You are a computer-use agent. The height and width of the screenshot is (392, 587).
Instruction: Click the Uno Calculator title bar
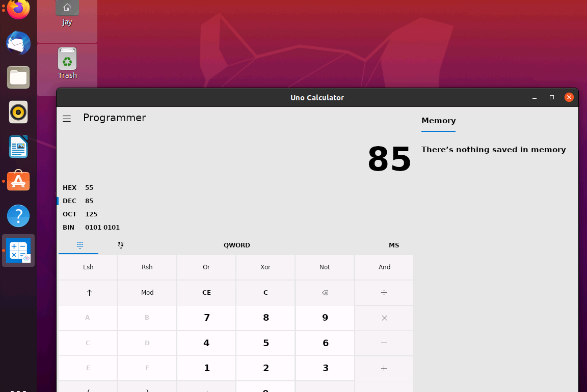pos(317,98)
